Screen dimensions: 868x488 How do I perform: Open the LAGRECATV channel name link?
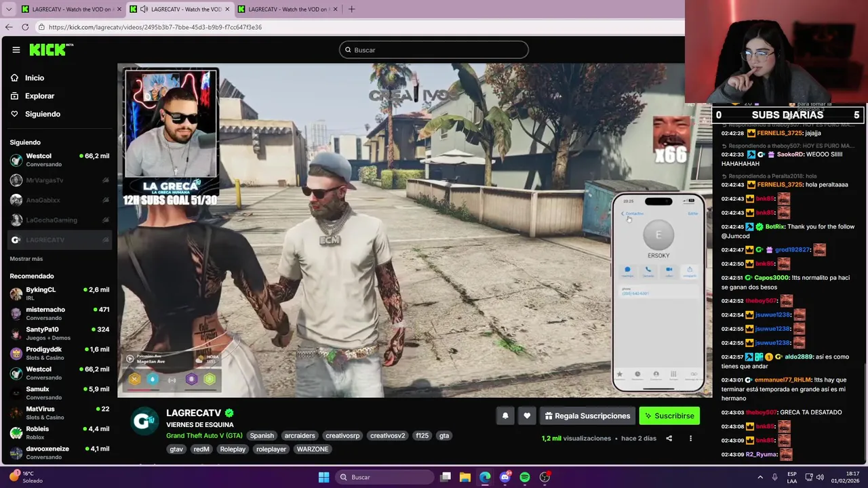(194, 413)
